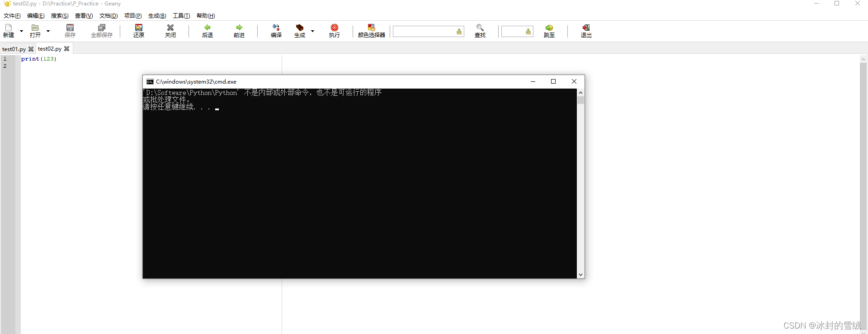Image resolution: width=868 pixels, height=334 pixels.
Task: Close the cmd.exe console window
Action: coord(574,81)
